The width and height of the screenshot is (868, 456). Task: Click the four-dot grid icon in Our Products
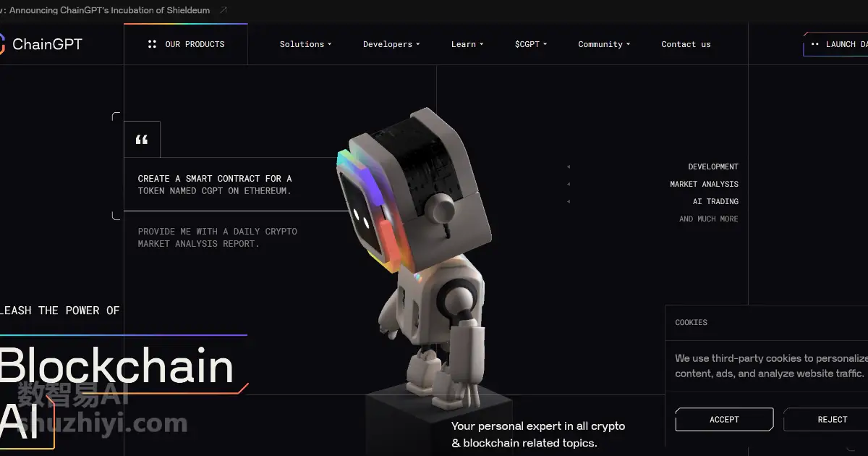[152, 44]
